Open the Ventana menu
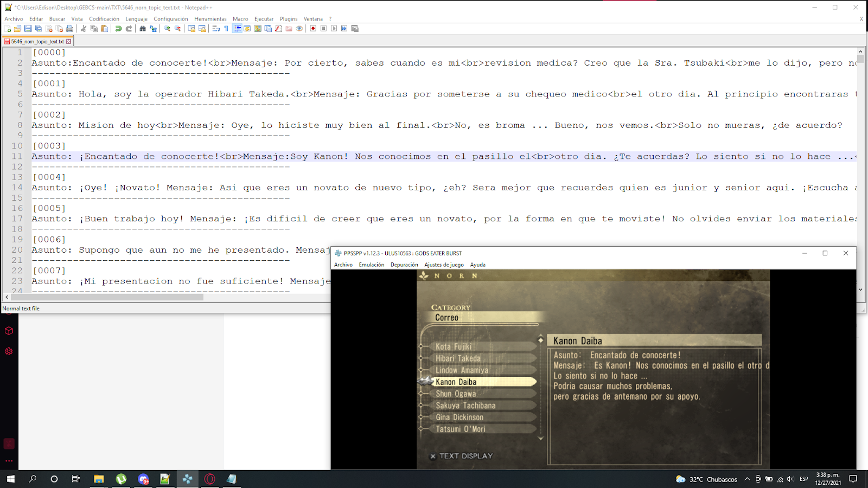Screen dimensions: 868x488 point(313,19)
